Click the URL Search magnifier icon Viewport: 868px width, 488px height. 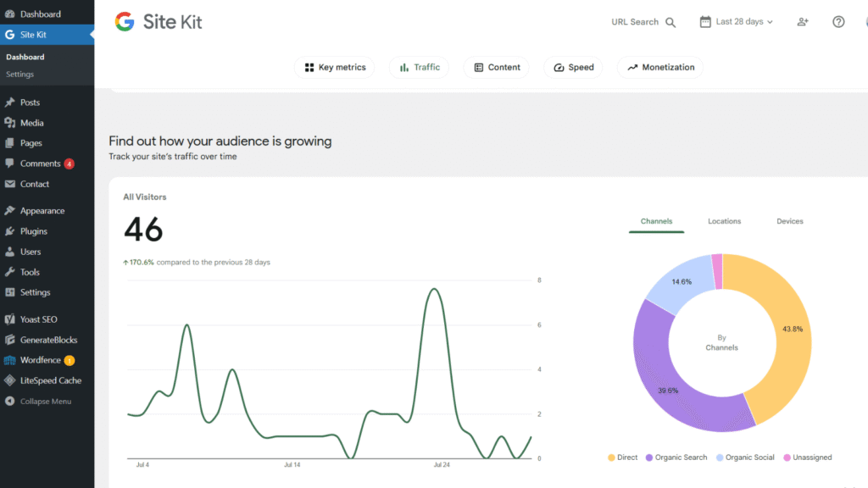(x=670, y=22)
